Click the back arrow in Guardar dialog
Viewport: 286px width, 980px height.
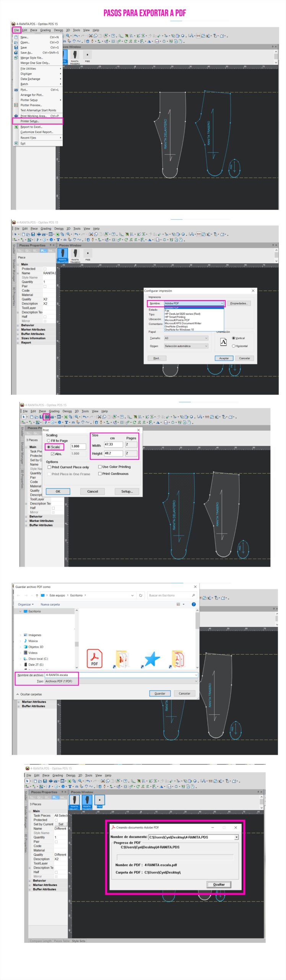click(18, 595)
